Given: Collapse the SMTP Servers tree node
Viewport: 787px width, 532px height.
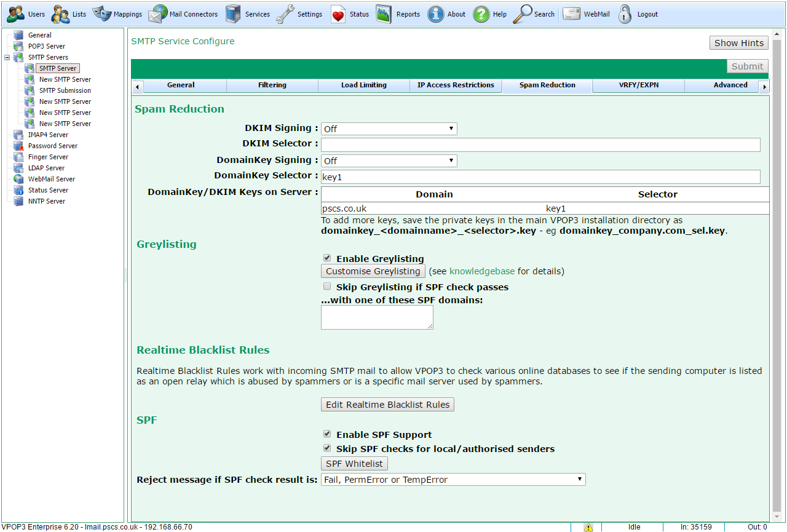Looking at the screenshot, I should tap(7, 57).
